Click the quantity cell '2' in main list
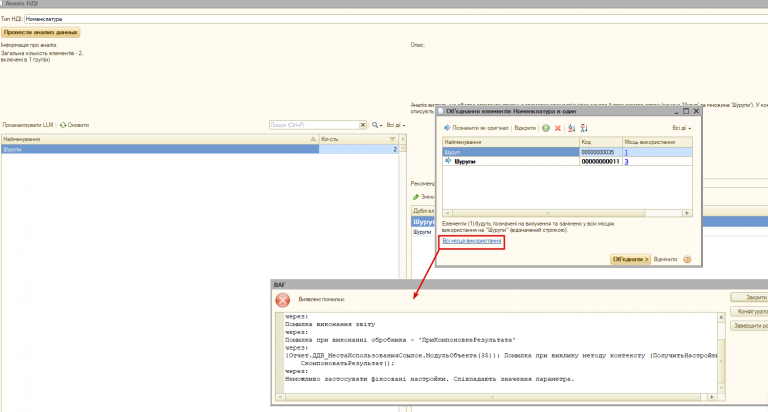Viewport: 768px width, 412px height. pyautogui.click(x=359, y=149)
